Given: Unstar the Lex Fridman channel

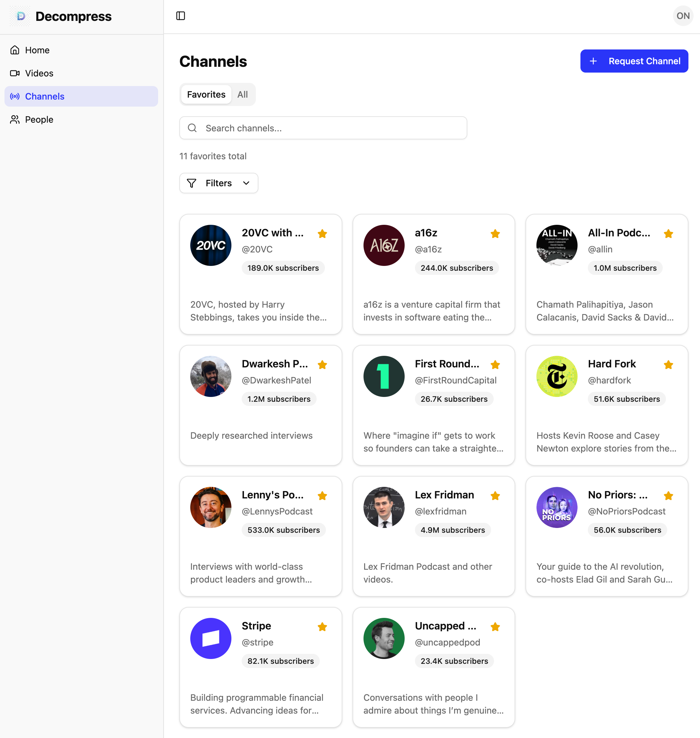Looking at the screenshot, I should coord(495,496).
